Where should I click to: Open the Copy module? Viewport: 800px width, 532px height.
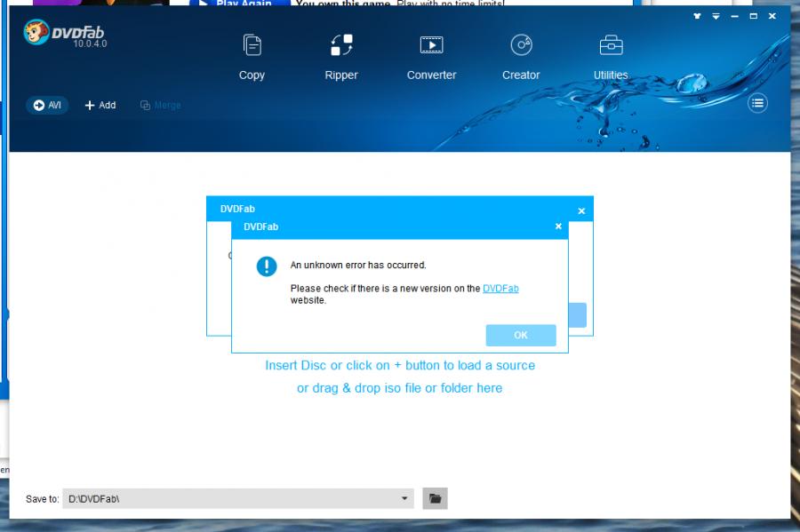pos(252,56)
